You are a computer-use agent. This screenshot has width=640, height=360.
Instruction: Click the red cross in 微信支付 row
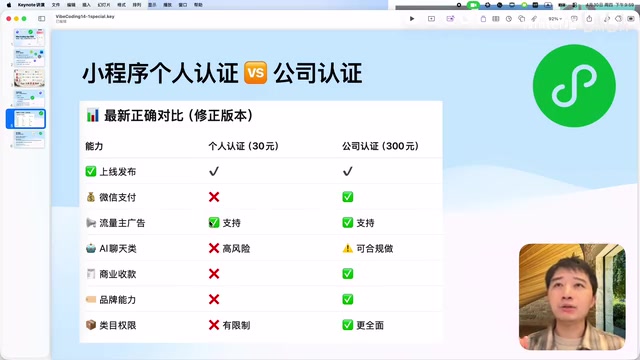[x=214, y=197]
